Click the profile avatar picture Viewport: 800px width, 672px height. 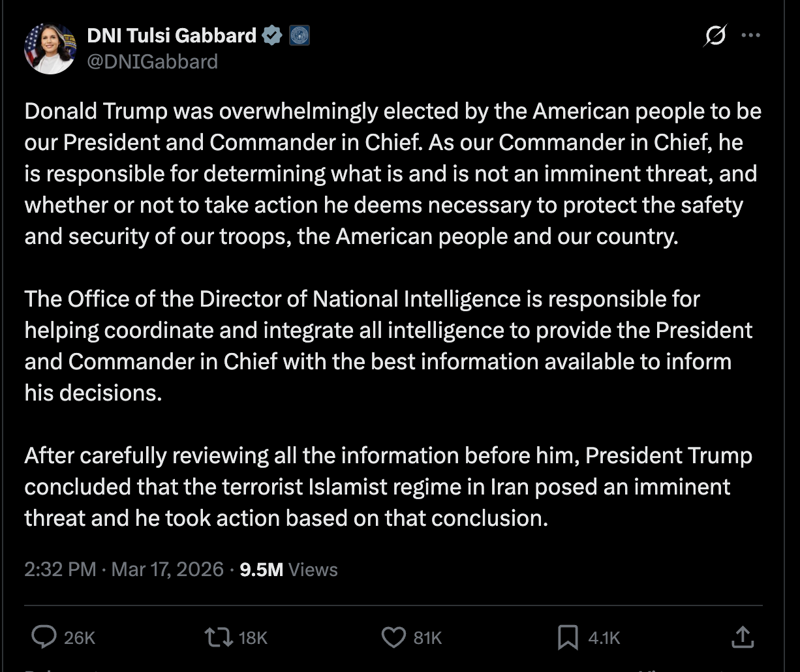click(x=50, y=48)
